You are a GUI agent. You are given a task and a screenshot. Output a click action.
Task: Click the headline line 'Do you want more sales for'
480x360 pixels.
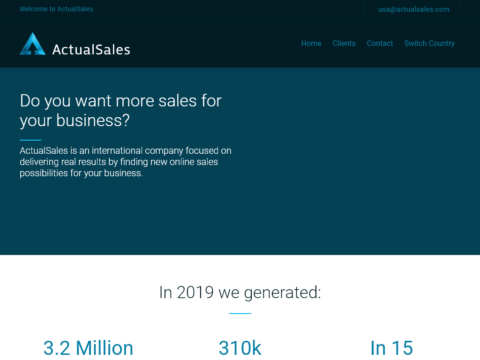point(121,101)
